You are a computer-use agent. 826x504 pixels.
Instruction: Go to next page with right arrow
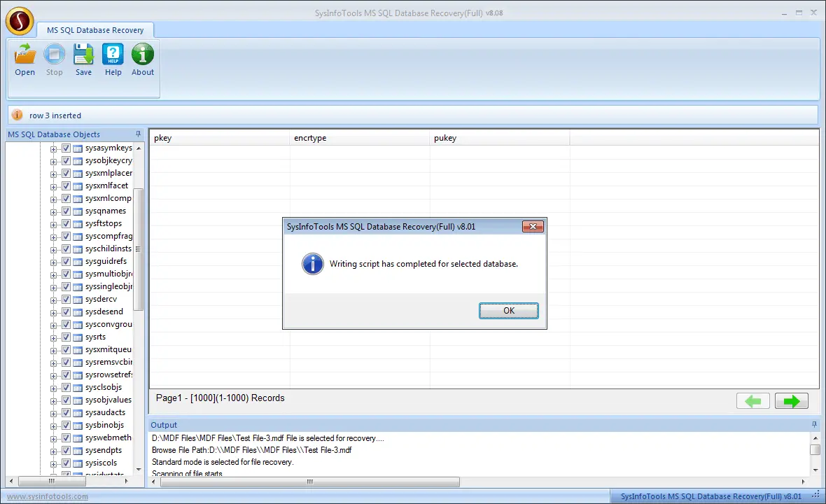pyautogui.click(x=791, y=401)
